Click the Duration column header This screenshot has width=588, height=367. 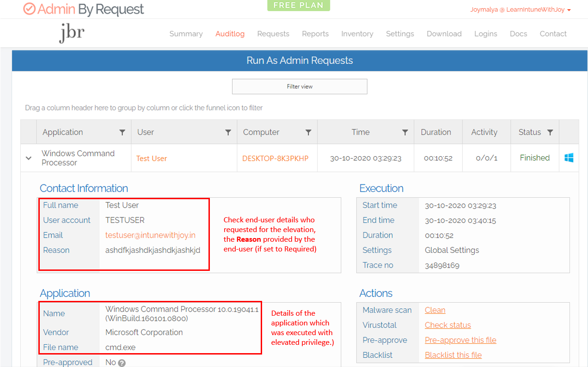point(438,132)
